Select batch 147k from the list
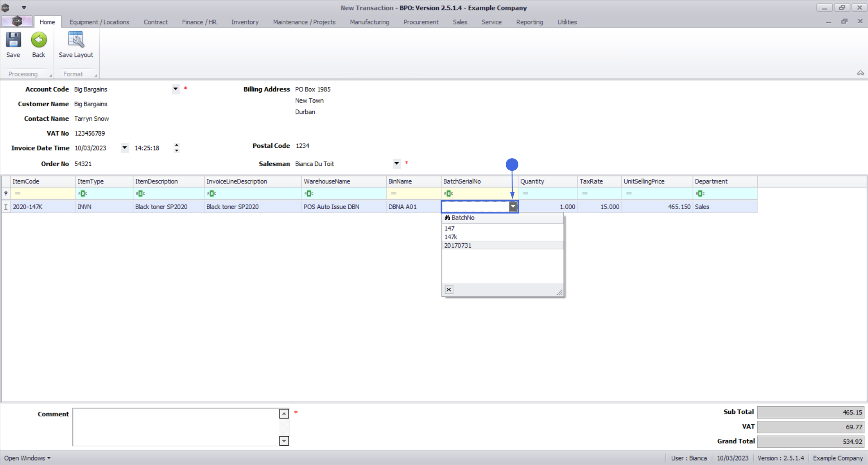The image size is (868, 465). click(503, 237)
